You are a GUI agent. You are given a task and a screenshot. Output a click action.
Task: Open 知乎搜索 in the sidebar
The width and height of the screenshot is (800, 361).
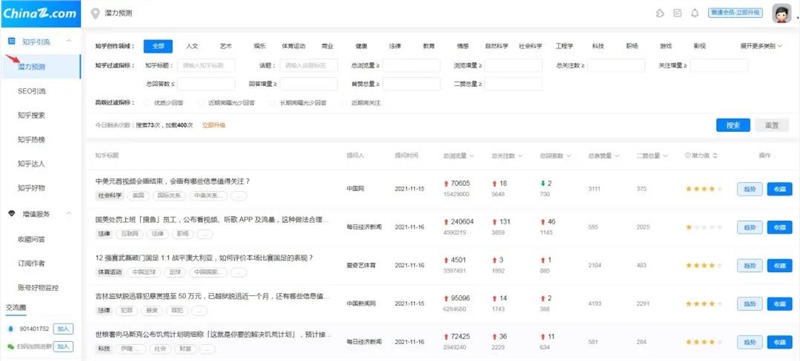pyautogui.click(x=32, y=115)
